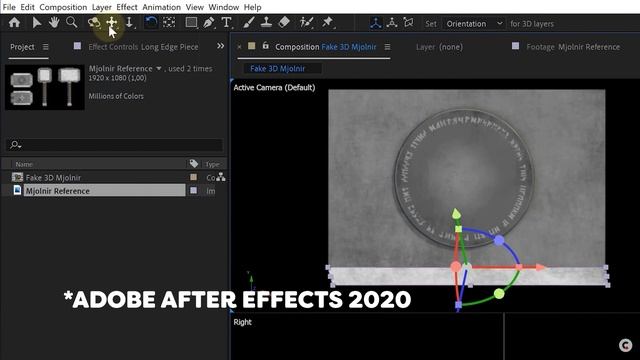Open the Effect menu
Image resolution: width=640 pixels, height=360 pixels.
127,7
